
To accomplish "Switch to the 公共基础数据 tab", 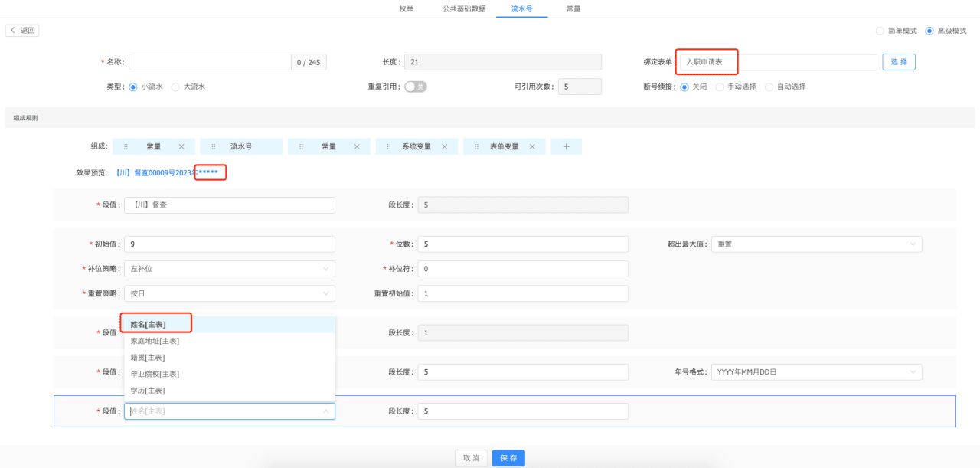I will [464, 8].
